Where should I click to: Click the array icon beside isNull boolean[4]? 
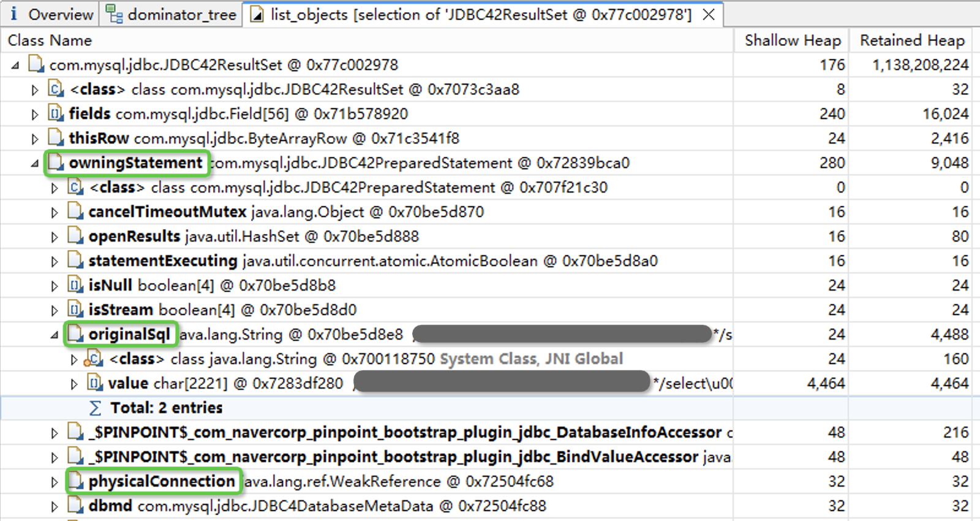pyautogui.click(x=75, y=286)
